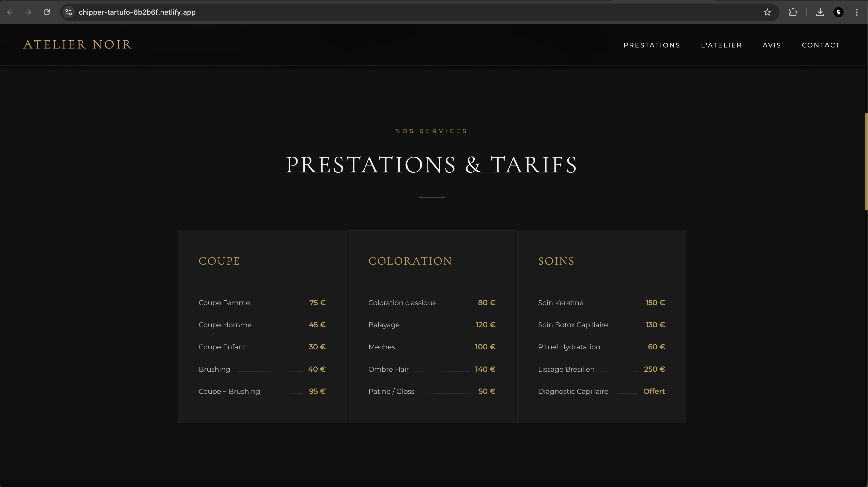Click the Coupe card heading
Image resolution: width=868 pixels, height=487 pixels.
click(x=219, y=261)
